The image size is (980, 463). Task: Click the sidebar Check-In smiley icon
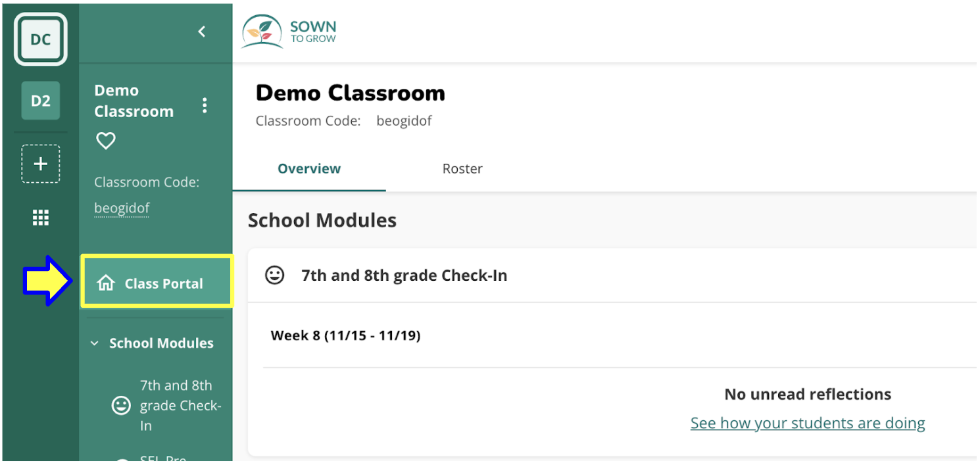121,405
